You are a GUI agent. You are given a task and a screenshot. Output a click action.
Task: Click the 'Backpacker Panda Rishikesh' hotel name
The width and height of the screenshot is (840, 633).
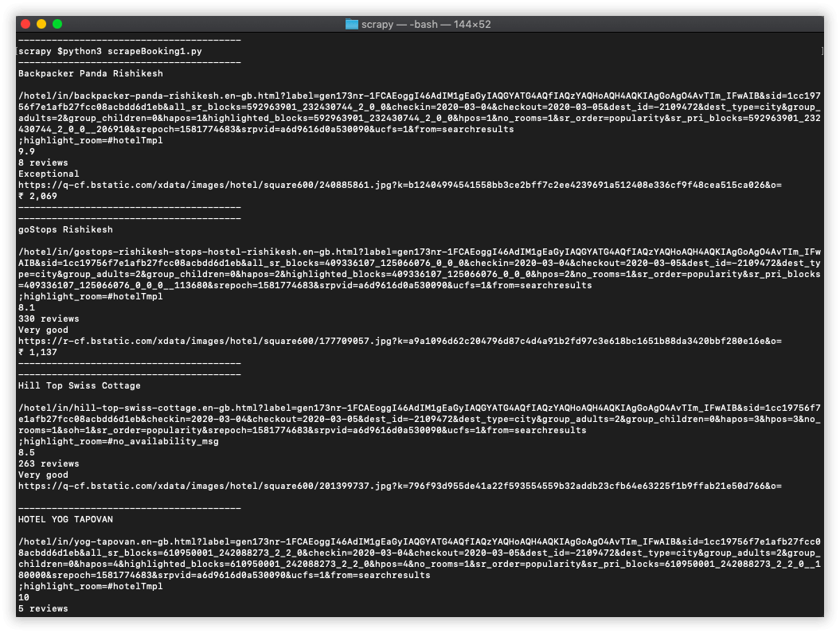point(91,73)
